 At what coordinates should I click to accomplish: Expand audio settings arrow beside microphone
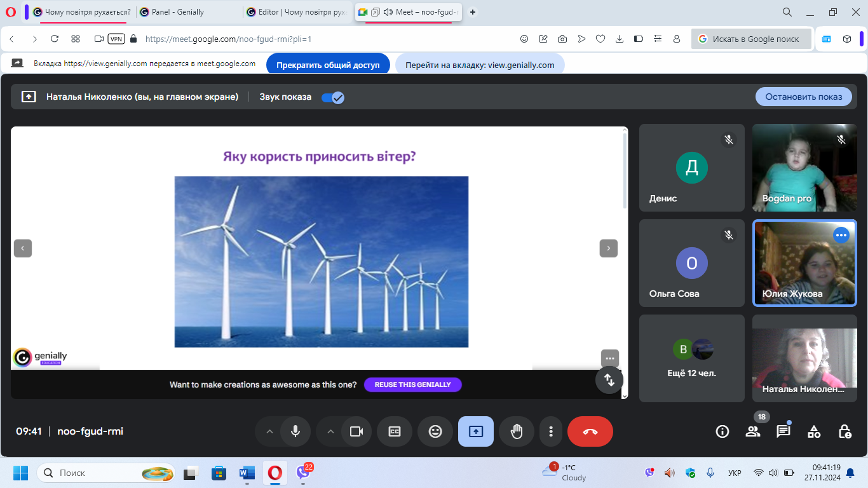(x=269, y=431)
